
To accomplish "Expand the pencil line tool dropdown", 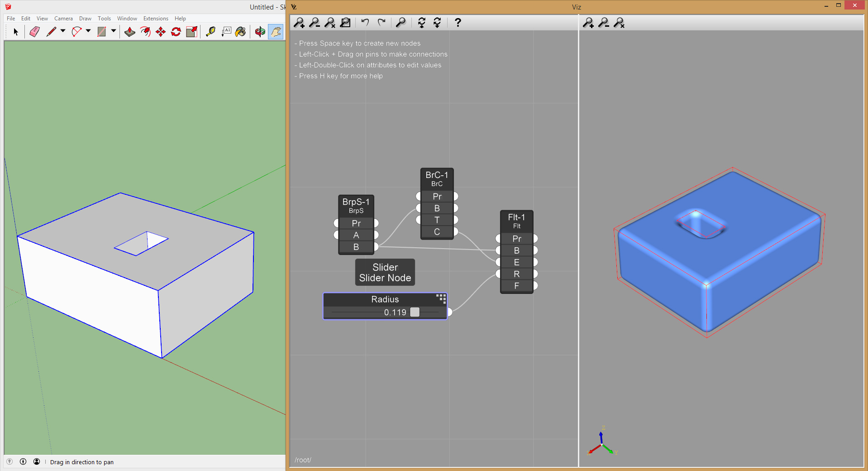I will click(63, 31).
